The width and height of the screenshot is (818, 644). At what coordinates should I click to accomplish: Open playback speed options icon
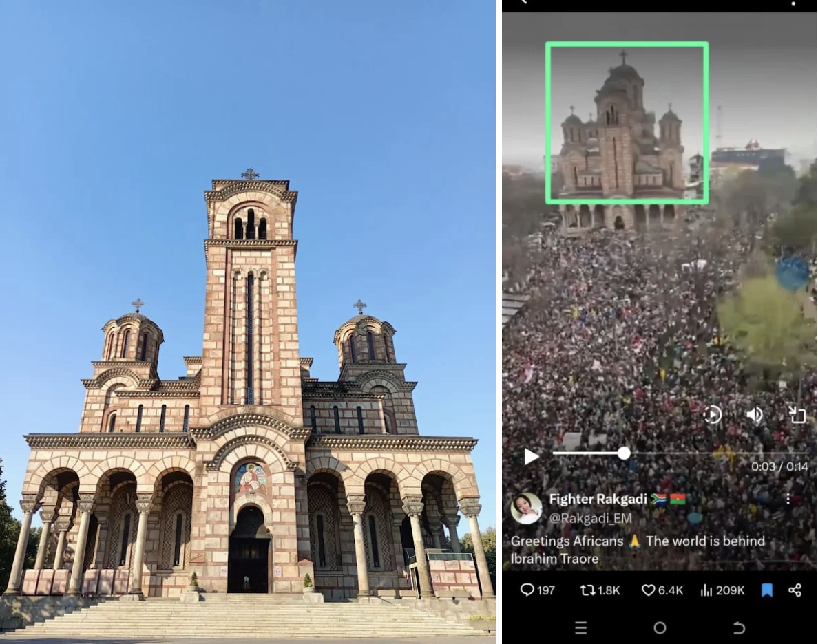(x=712, y=415)
